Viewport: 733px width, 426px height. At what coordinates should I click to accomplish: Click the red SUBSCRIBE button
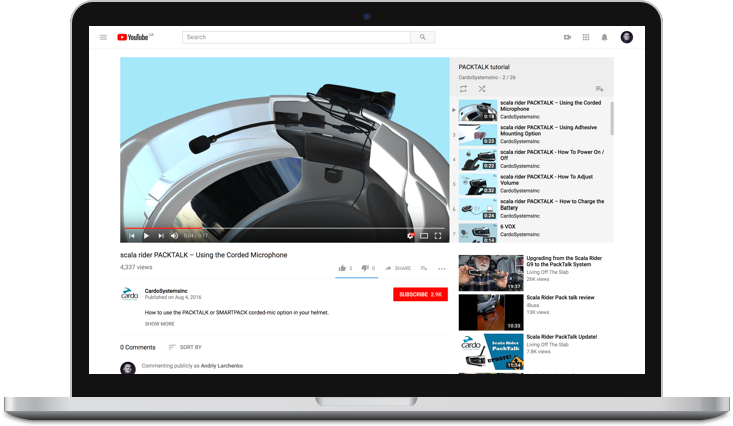(x=420, y=295)
